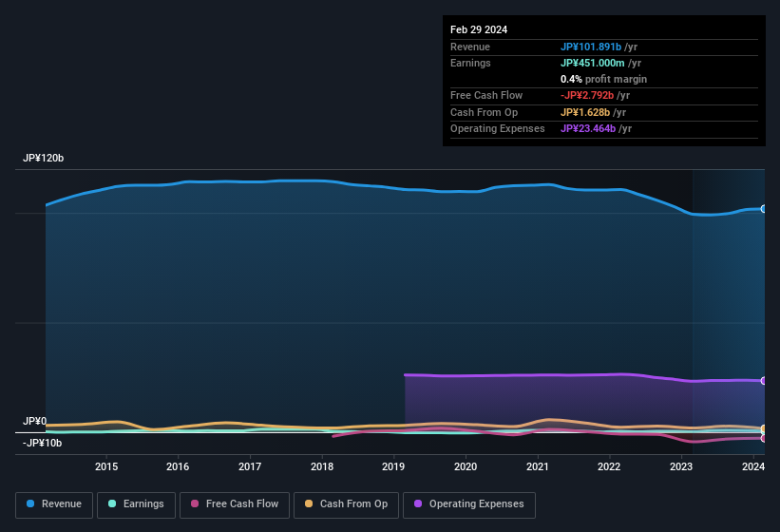Click the Free Cash Flow end marker

pos(764,439)
